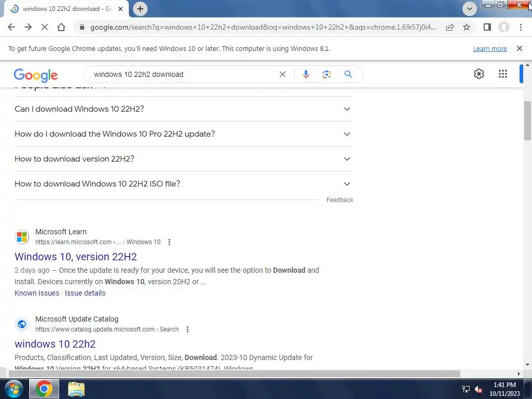Image resolution: width=532 pixels, height=399 pixels.
Task: Open File Explorer from the taskbar
Action: pyautogui.click(x=76, y=389)
